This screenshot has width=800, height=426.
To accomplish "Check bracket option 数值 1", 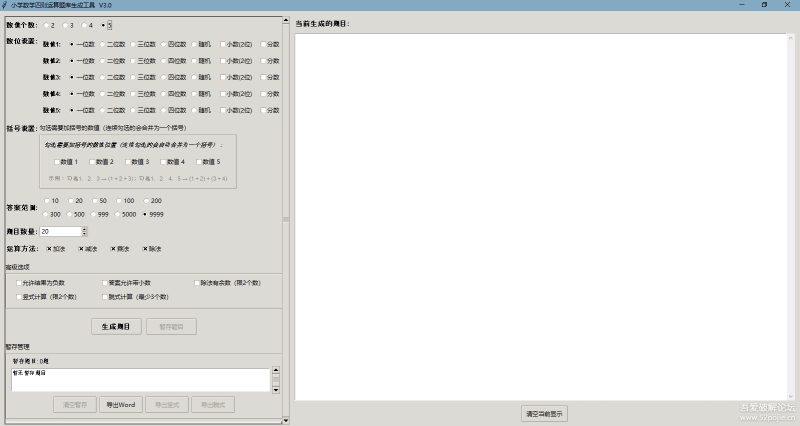I will [x=66, y=162].
